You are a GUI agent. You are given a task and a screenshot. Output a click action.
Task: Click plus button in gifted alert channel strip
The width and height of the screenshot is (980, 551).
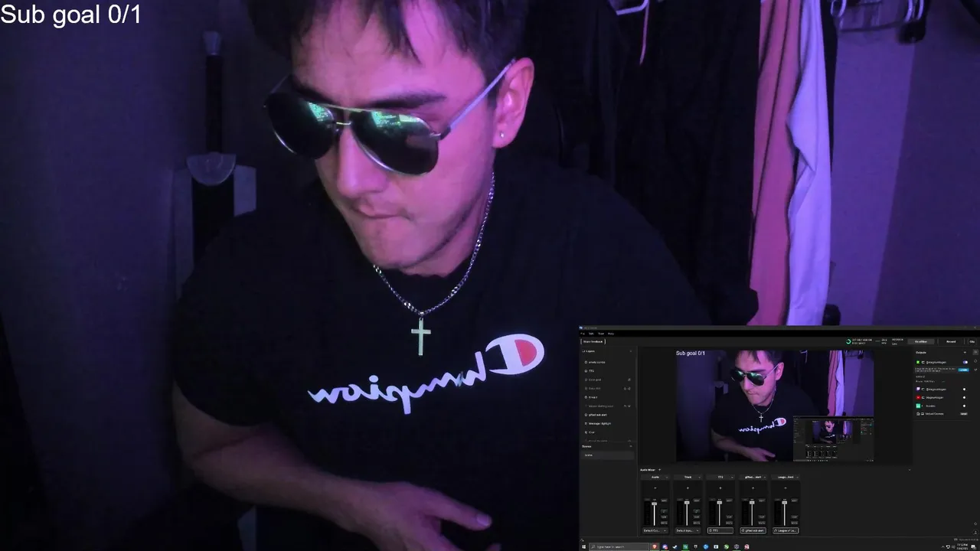753,488
